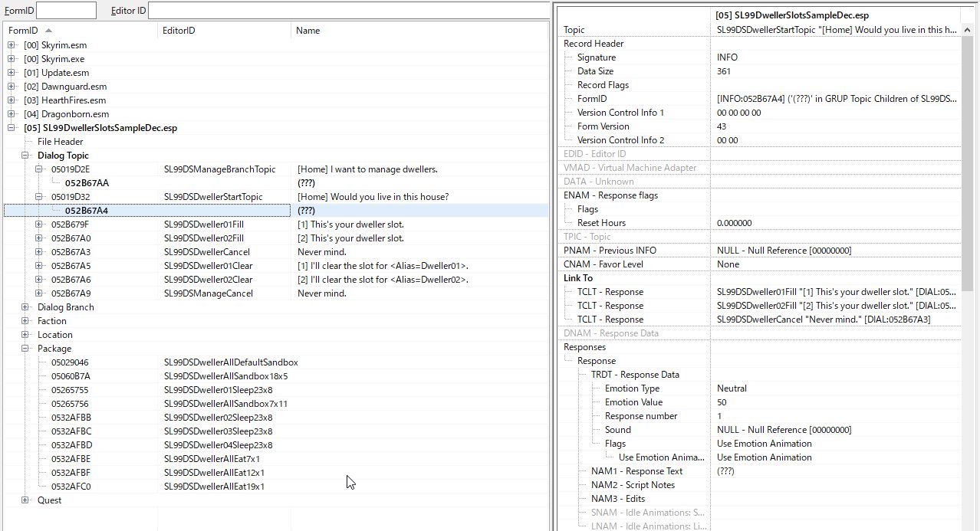Expand the [03] HearthFires.esm node
The height and width of the screenshot is (531, 980).
pyautogui.click(x=12, y=100)
